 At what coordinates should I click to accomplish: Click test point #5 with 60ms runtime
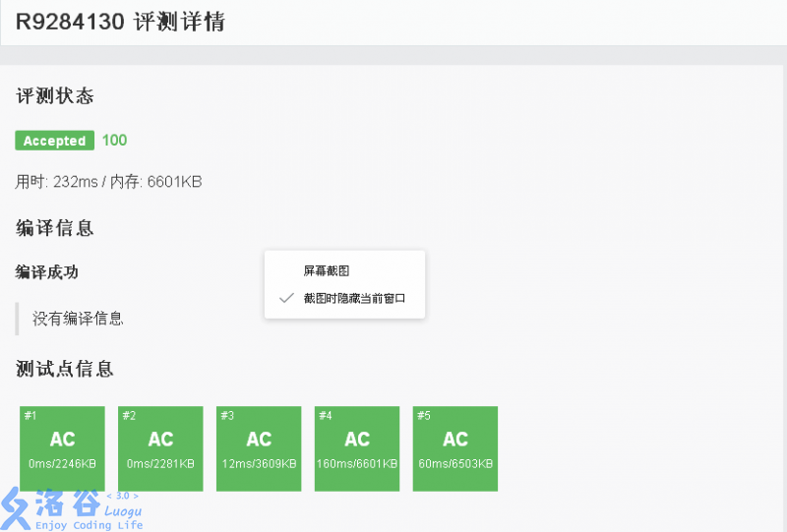click(x=455, y=447)
